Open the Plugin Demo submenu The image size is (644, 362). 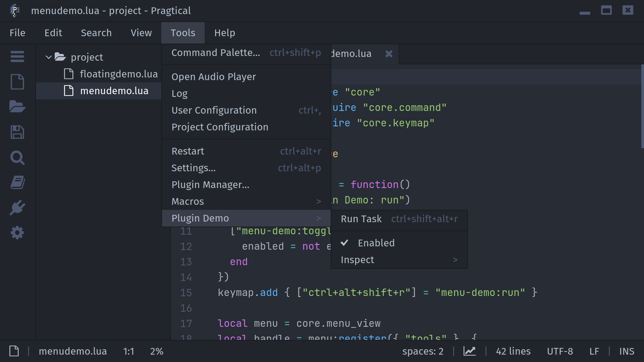tap(246, 218)
